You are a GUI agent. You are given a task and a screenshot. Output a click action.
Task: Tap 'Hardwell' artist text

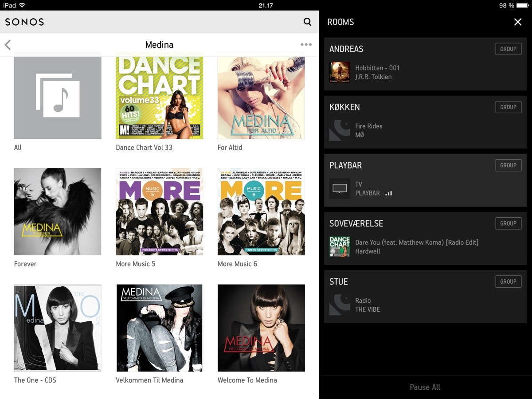pyautogui.click(x=368, y=251)
